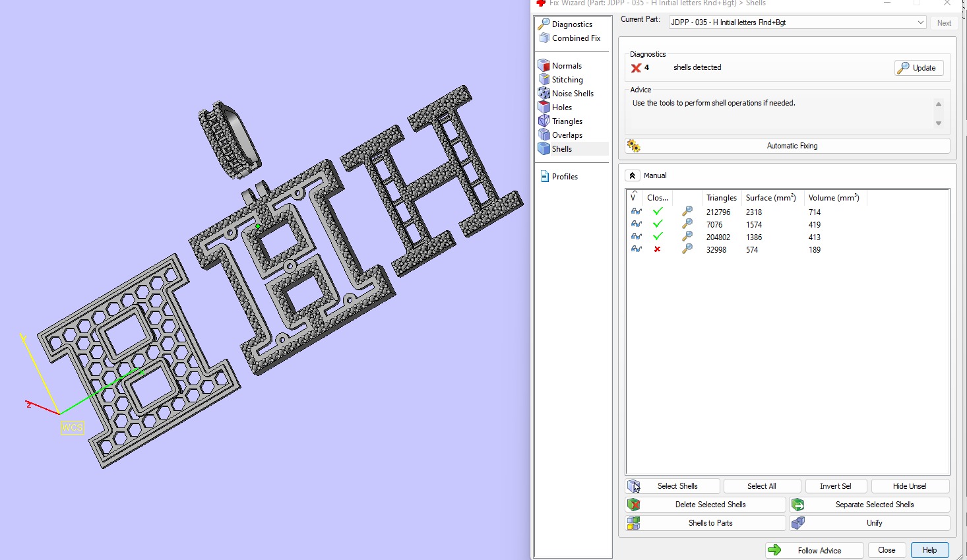967x560 pixels.
Task: Convert Shells to Parts
Action: click(x=706, y=523)
